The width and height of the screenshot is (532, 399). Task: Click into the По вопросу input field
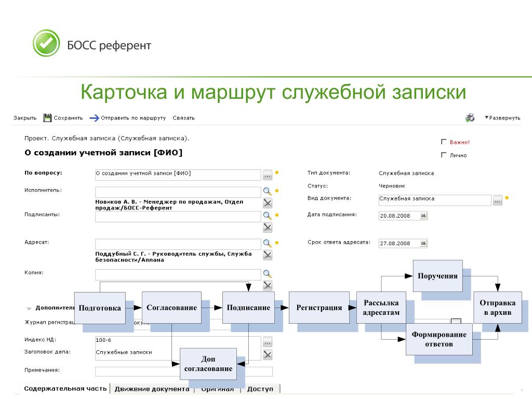pos(178,175)
